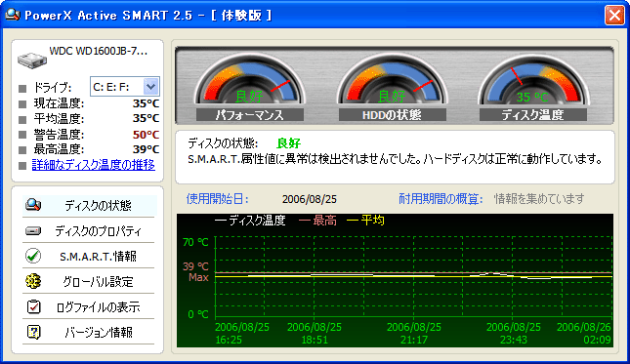Expand the ドライブ dropdown arrow

coord(151,86)
